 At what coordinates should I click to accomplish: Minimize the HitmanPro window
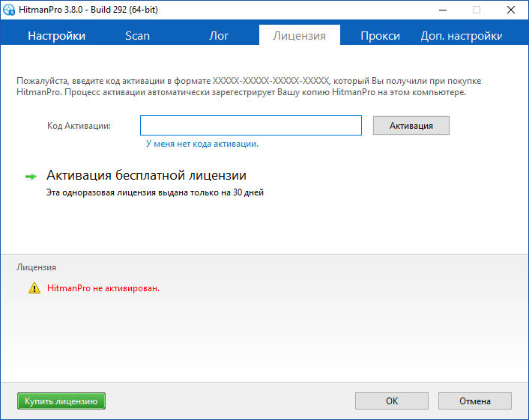[x=443, y=10]
